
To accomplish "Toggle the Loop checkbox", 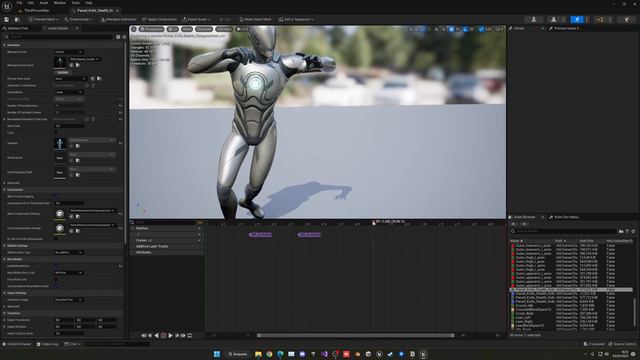I will click(56, 133).
